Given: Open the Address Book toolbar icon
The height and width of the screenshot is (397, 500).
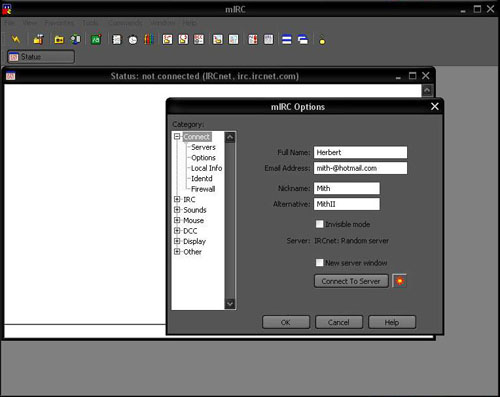Looking at the screenshot, I should pos(117,40).
